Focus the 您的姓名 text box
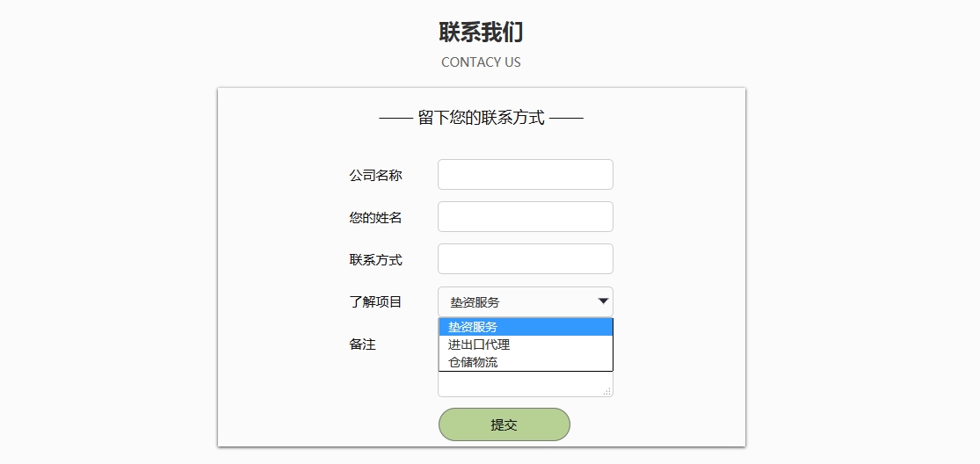Image resolution: width=980 pixels, height=464 pixels. tap(525, 217)
